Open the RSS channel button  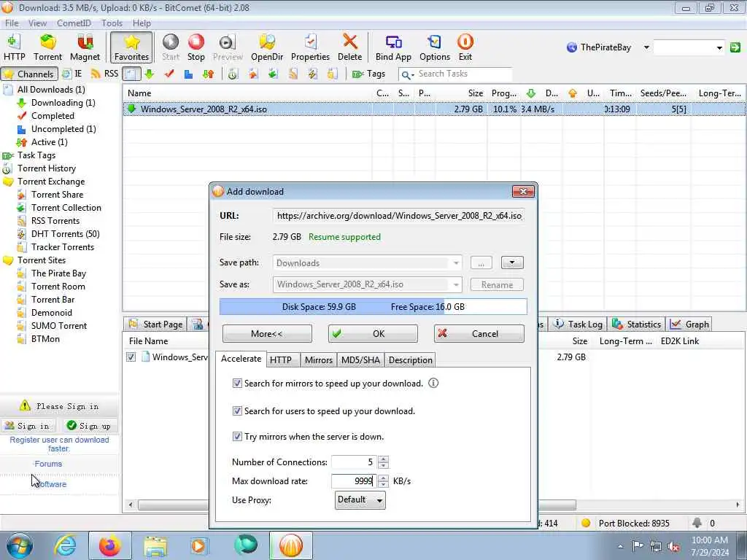point(105,74)
